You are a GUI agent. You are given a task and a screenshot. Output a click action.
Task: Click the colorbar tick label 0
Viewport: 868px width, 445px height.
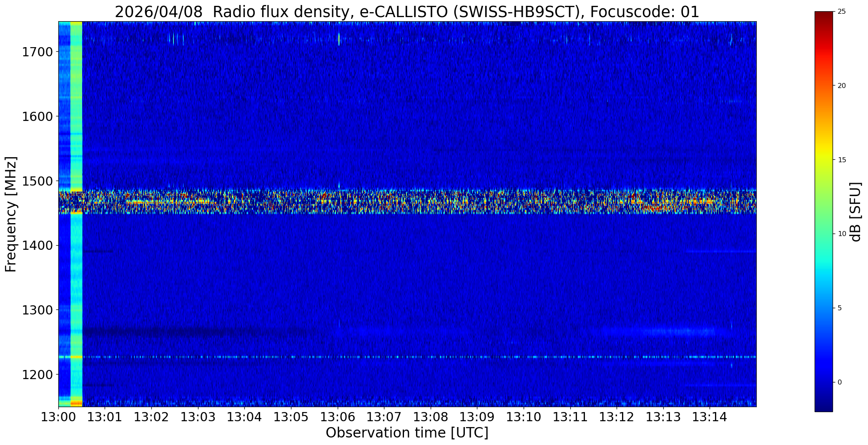point(840,382)
